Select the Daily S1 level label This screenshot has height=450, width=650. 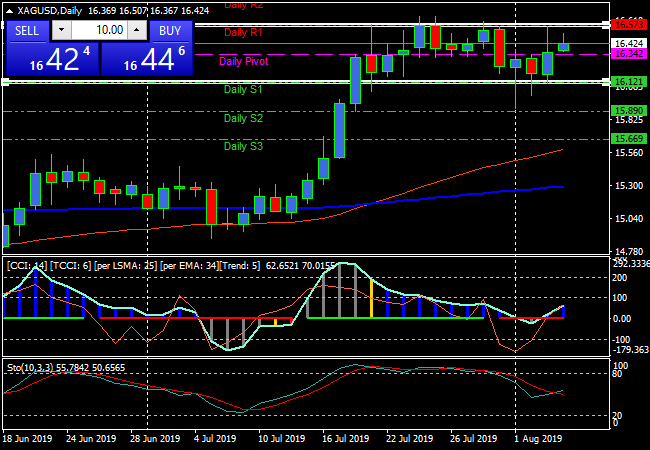tap(243, 90)
